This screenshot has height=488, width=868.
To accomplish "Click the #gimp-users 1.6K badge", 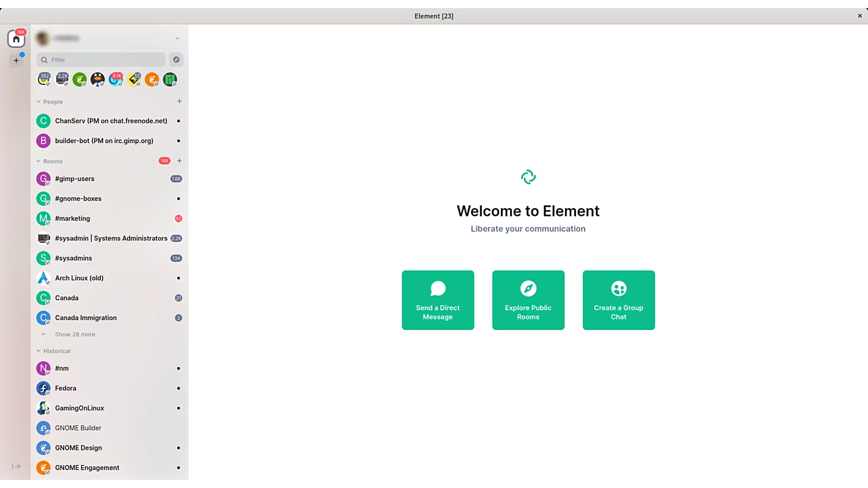I will [176, 179].
